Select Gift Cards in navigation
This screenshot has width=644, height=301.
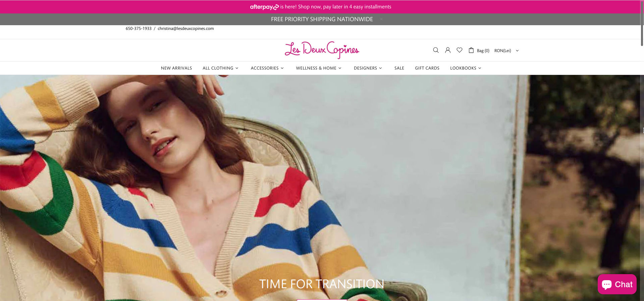tap(427, 68)
